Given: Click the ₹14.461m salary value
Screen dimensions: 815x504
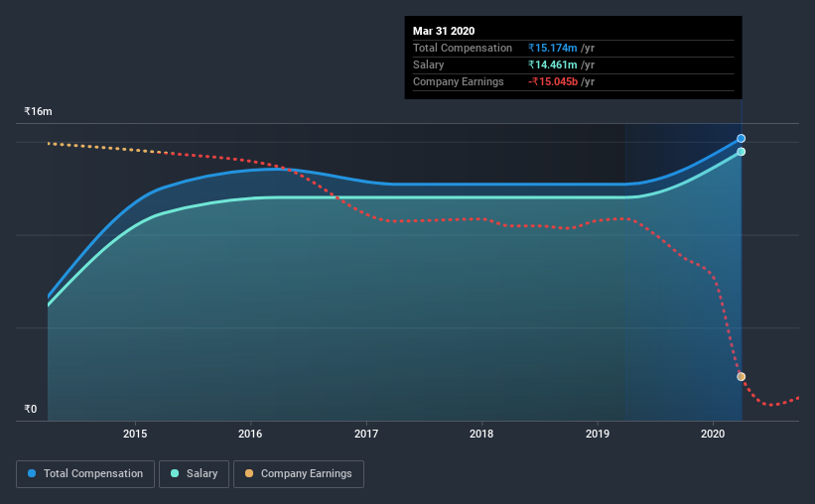Looking at the screenshot, I should pyautogui.click(x=553, y=64).
